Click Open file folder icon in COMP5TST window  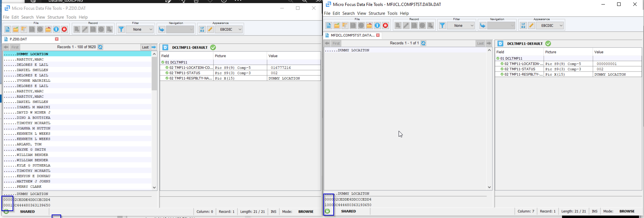tap(337, 25)
